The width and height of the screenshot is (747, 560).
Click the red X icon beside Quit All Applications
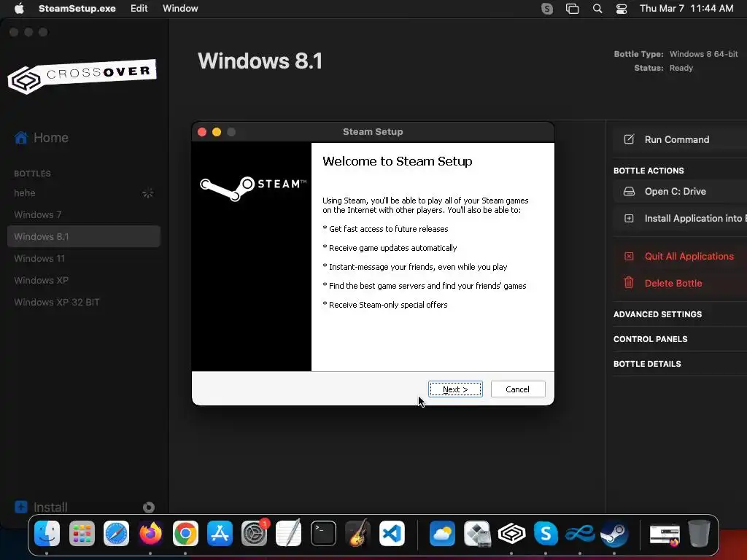(x=629, y=256)
